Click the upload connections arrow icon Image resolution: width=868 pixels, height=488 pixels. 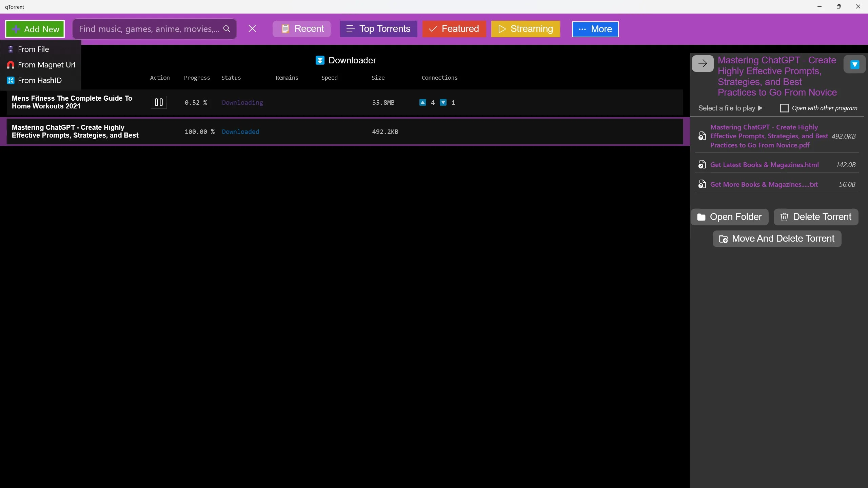[x=422, y=102]
